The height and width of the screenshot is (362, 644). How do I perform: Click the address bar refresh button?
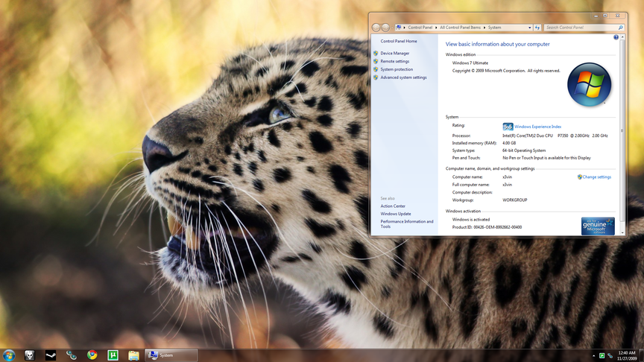536,28
